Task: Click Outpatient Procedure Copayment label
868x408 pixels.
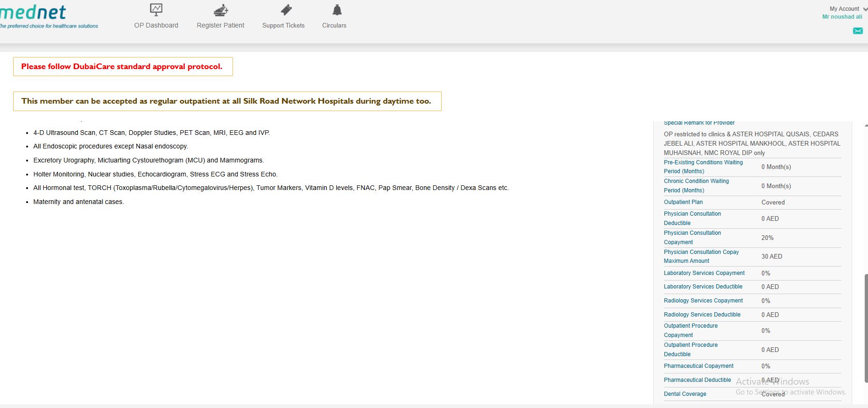Action: click(691, 331)
